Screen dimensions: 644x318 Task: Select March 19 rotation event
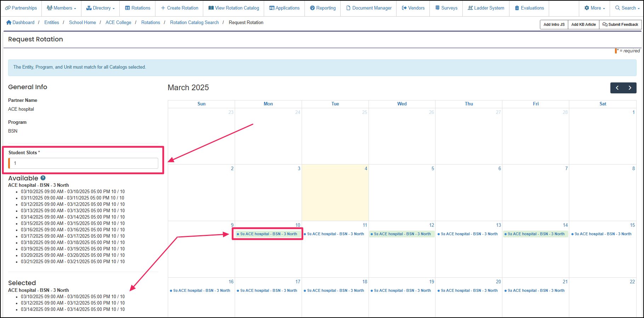[x=402, y=291]
